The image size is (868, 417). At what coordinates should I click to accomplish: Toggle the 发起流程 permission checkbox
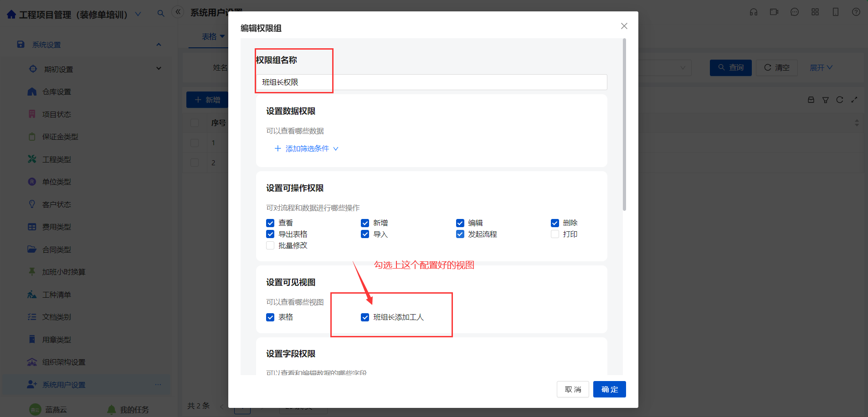460,234
